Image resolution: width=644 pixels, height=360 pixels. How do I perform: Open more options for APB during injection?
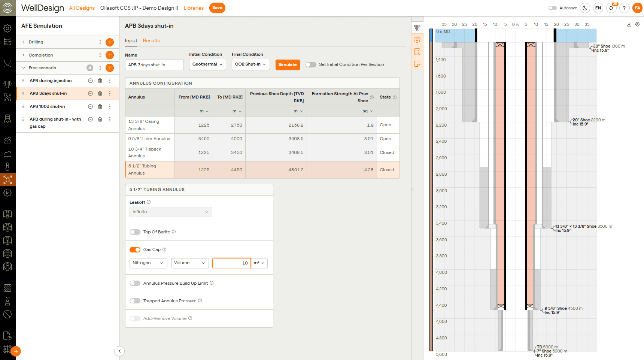click(110, 81)
